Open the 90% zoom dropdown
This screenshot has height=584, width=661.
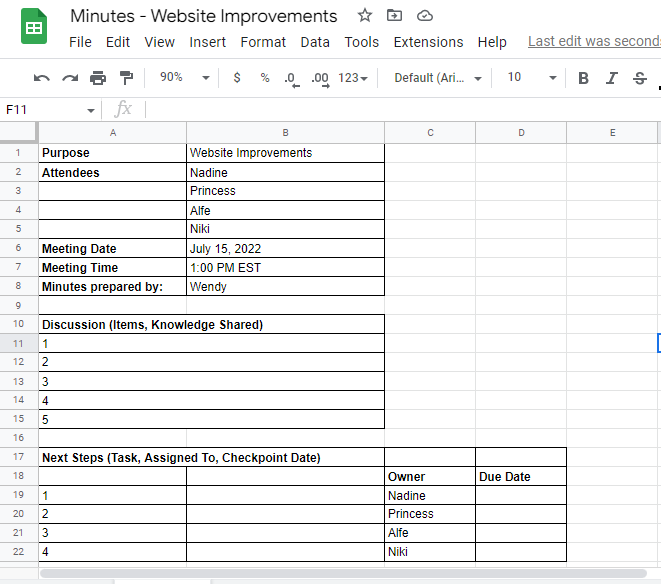184,78
